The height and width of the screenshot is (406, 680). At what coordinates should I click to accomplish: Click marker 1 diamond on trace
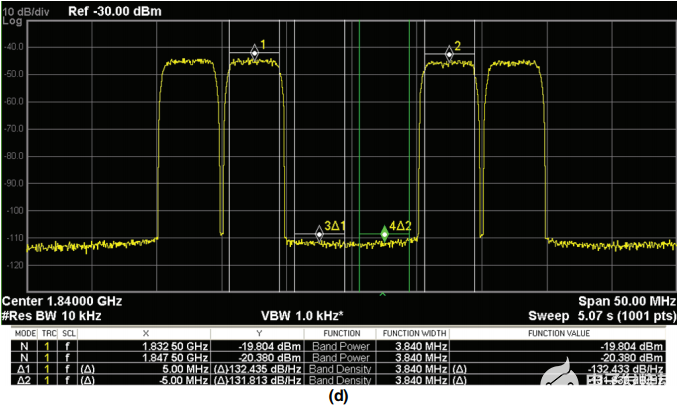pyautogui.click(x=255, y=53)
